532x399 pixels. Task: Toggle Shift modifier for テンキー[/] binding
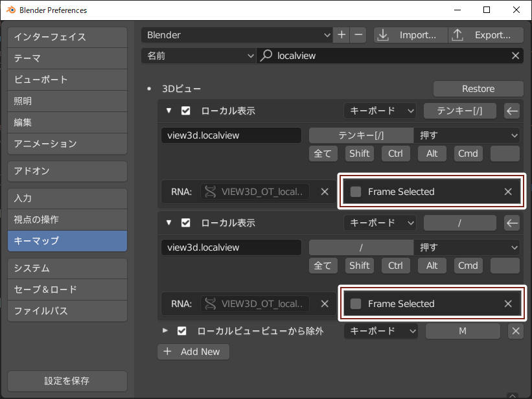360,154
